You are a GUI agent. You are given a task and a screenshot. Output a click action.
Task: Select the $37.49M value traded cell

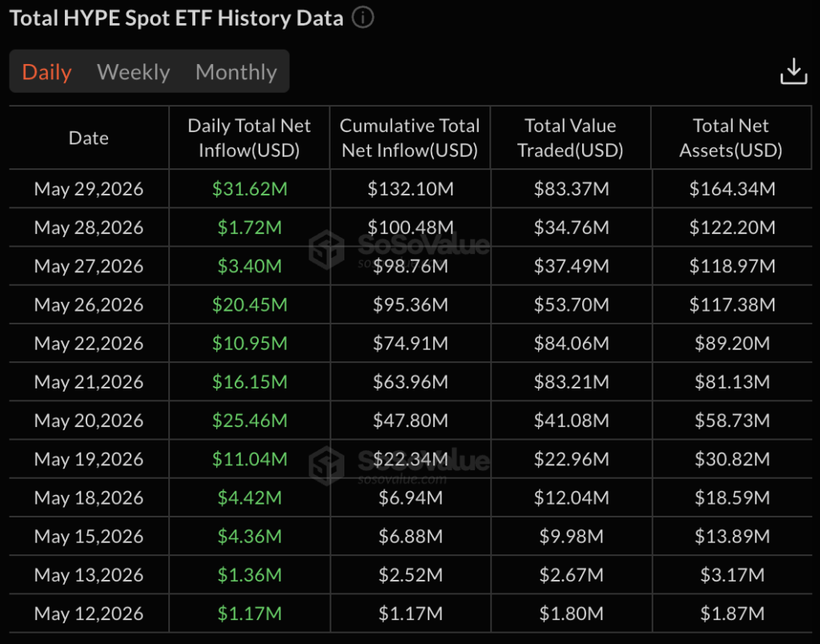[x=571, y=266]
